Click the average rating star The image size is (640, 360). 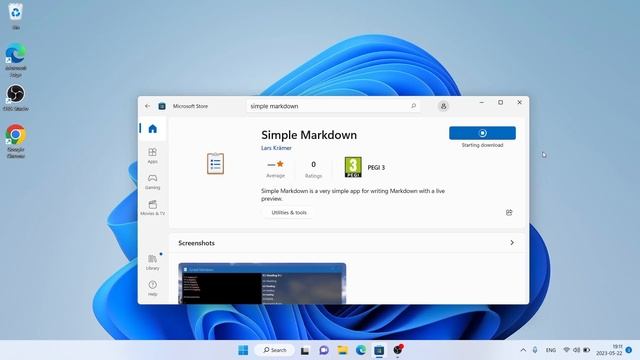pyautogui.click(x=280, y=164)
